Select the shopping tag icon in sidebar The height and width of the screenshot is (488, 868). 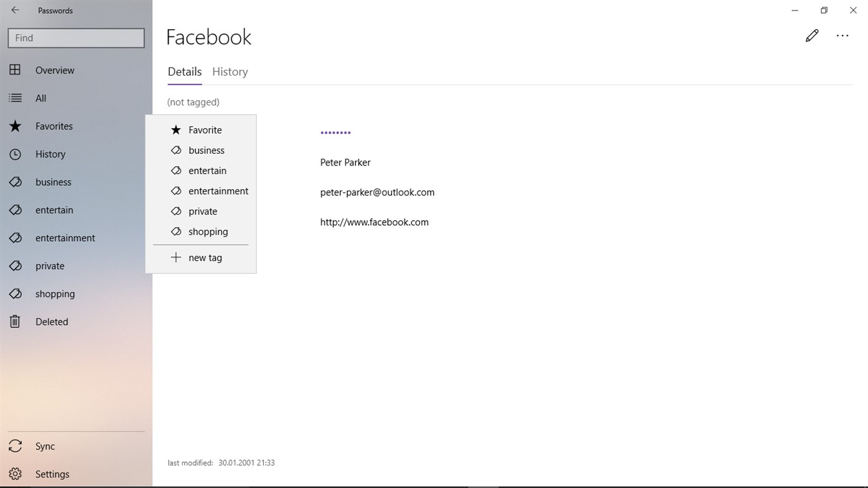[15, 293]
